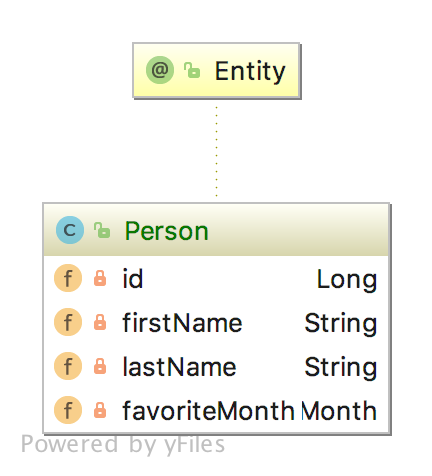Click the field icon next to lastName
Image resolution: width=432 pixels, height=476 pixels.
click(x=68, y=366)
